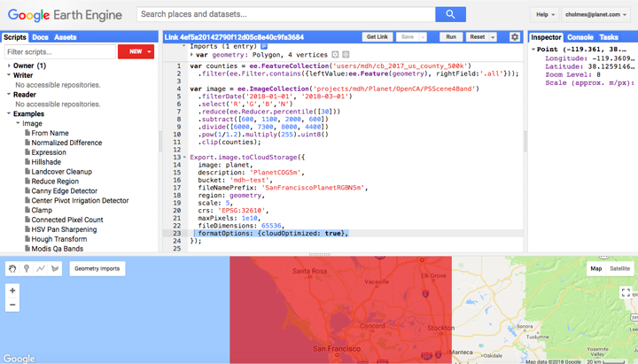Click the search places and datasets field

[x=286, y=14]
